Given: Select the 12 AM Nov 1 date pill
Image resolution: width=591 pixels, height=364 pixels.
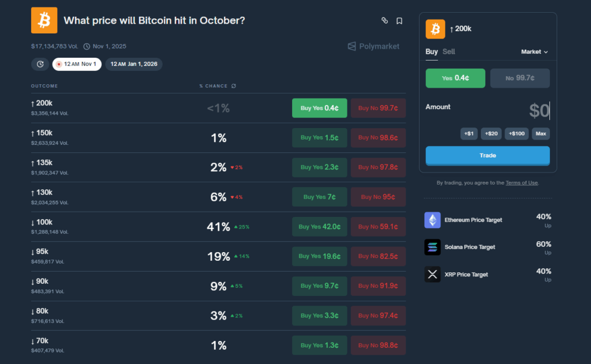Looking at the screenshot, I should click(77, 64).
